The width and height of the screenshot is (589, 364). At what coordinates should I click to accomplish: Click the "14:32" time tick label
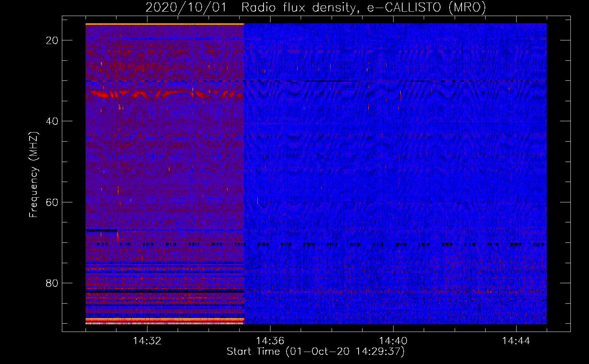pos(147,341)
